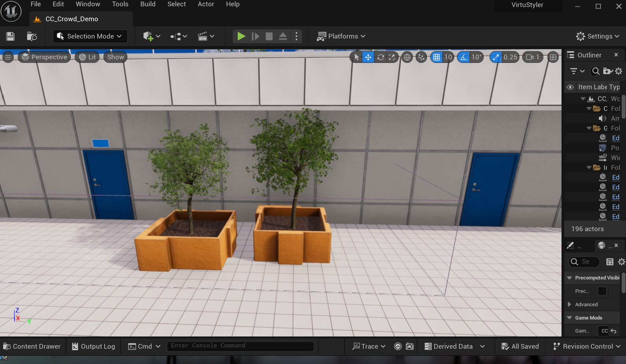Select the translate move gizmo tool
The height and width of the screenshot is (364, 626).
point(368,57)
